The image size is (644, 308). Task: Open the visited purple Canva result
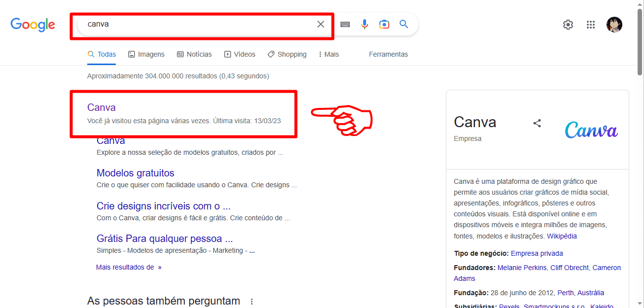pos(102,107)
